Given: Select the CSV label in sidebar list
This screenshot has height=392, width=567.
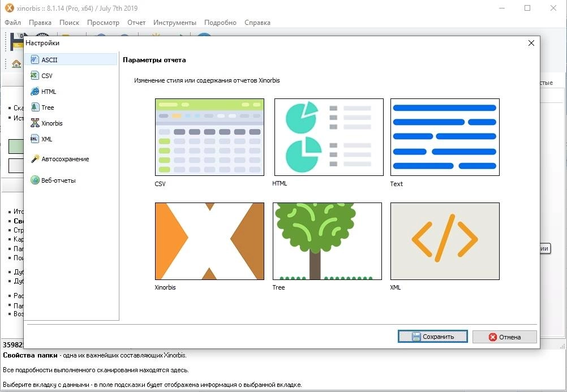Looking at the screenshot, I should tap(46, 76).
